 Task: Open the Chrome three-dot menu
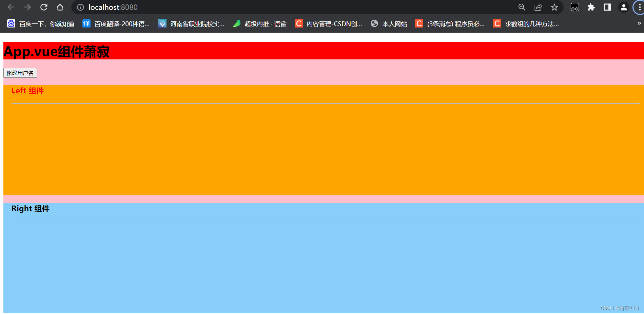pyautogui.click(x=640, y=7)
